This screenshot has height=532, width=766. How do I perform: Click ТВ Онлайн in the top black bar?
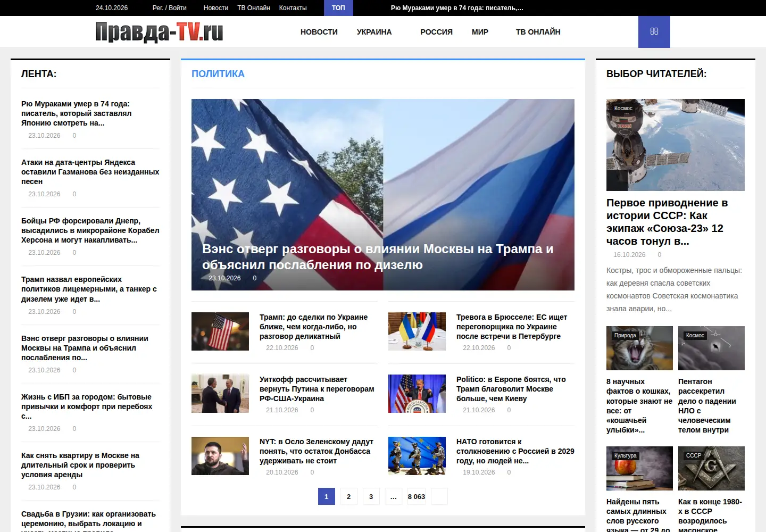254,8
